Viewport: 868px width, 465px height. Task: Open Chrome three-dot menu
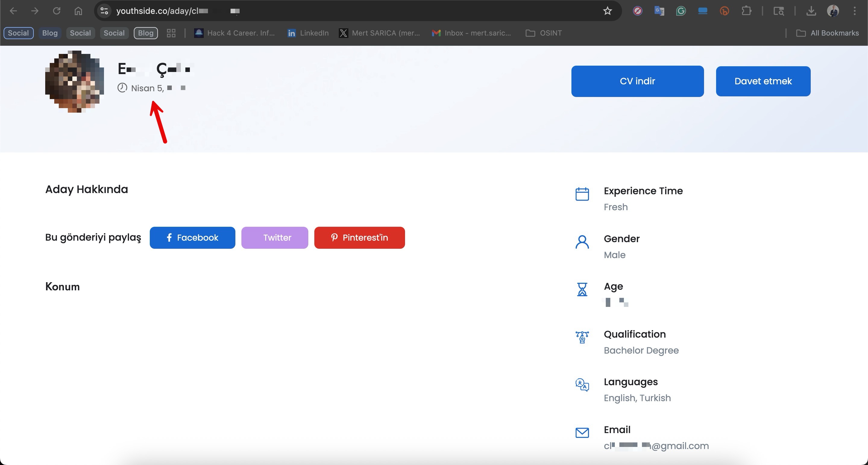[854, 11]
